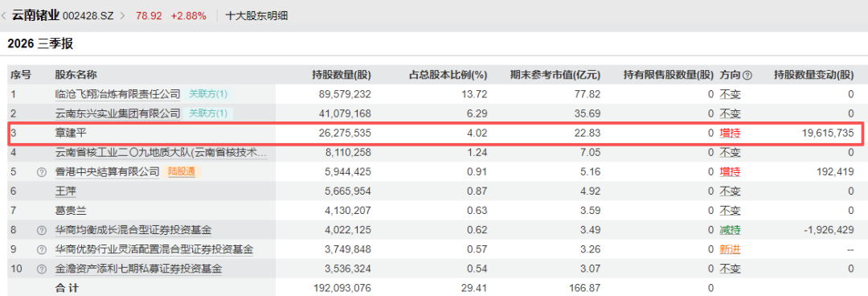Click 新进 direction for 华商优势行业

click(x=730, y=249)
